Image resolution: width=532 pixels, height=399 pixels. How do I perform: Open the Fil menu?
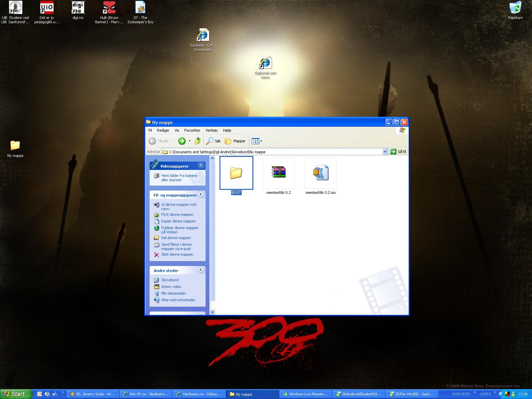(x=150, y=130)
